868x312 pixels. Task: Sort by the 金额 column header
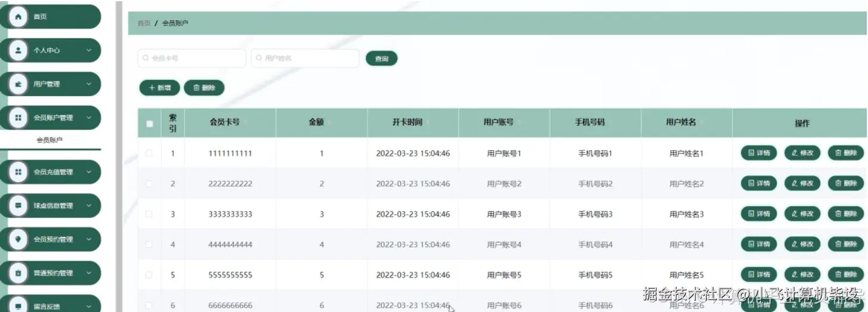321,122
